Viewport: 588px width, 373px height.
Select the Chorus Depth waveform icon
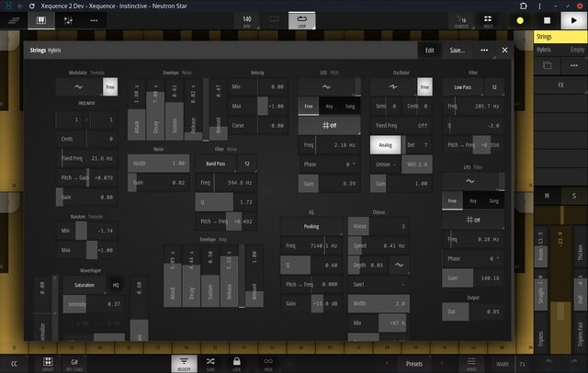coord(400,265)
